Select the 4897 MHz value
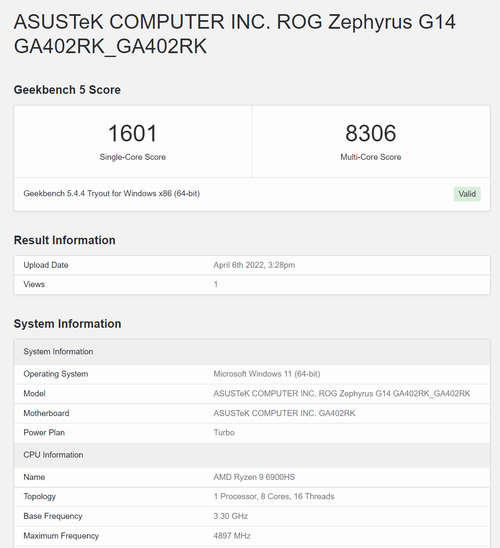 point(232,536)
